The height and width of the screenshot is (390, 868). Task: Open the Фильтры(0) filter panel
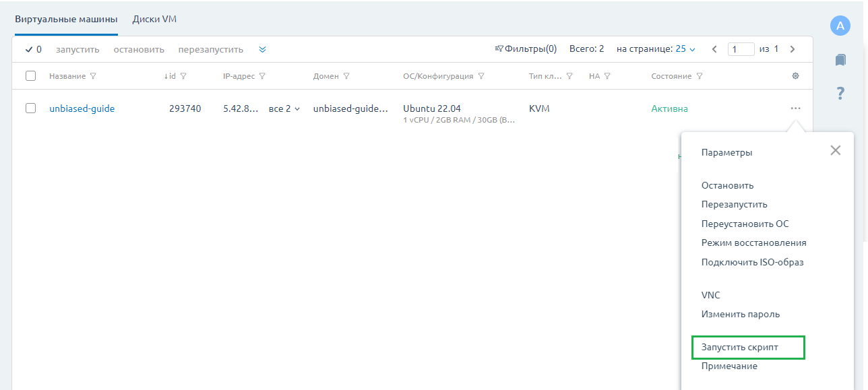pyautogui.click(x=526, y=49)
